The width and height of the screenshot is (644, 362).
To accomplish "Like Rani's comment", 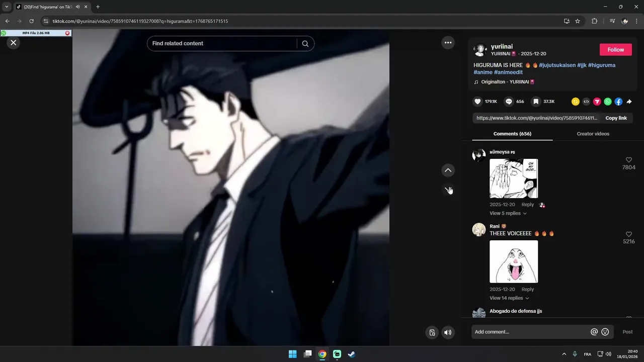I will click(628, 234).
